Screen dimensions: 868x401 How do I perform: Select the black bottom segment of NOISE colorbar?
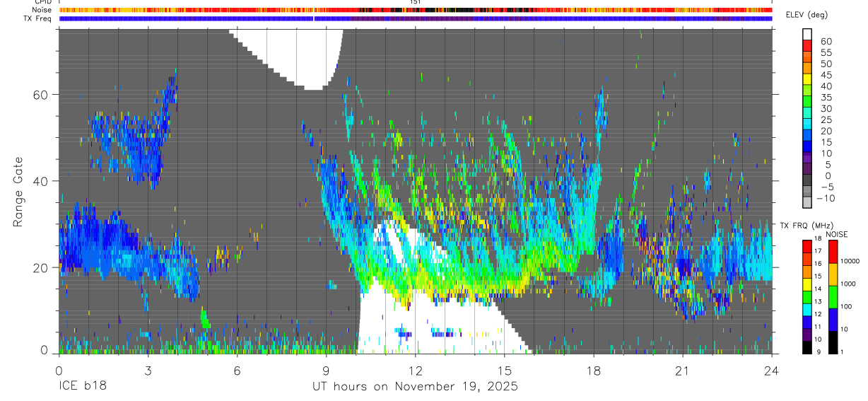833,342
